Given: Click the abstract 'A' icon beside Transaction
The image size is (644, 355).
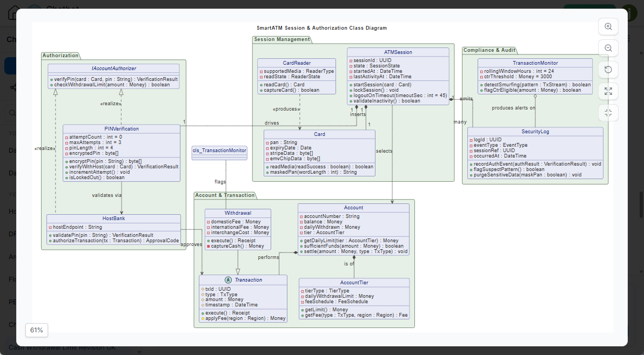Looking at the screenshot, I should 229,280.
